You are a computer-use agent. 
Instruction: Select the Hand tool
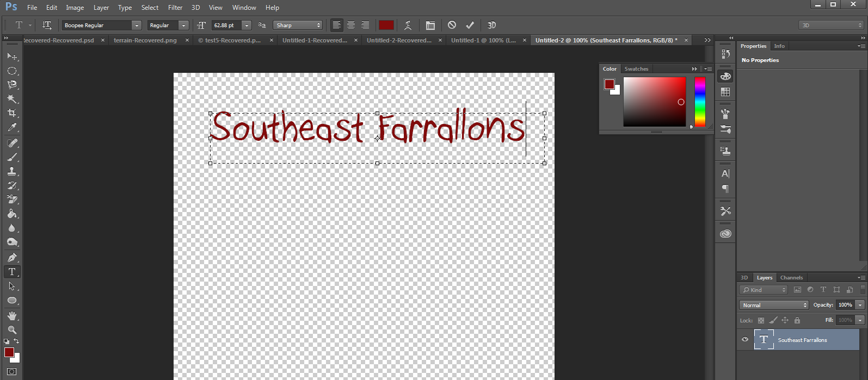click(x=12, y=316)
